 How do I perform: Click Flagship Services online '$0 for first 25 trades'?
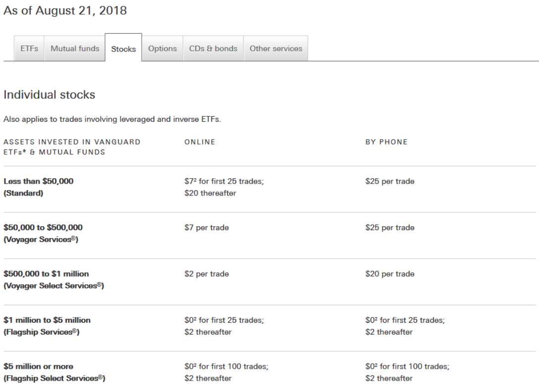click(x=224, y=320)
